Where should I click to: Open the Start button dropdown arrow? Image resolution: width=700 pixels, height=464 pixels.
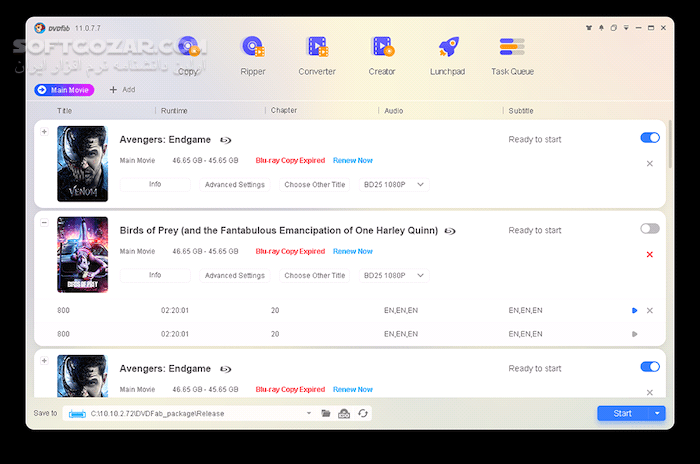point(657,413)
